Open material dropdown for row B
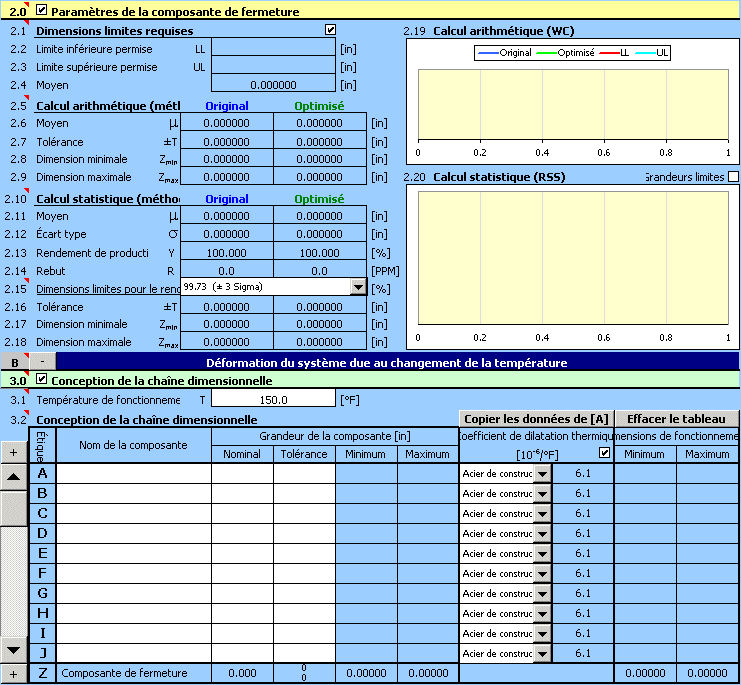Image resolution: width=741 pixels, height=685 pixels. tap(543, 494)
